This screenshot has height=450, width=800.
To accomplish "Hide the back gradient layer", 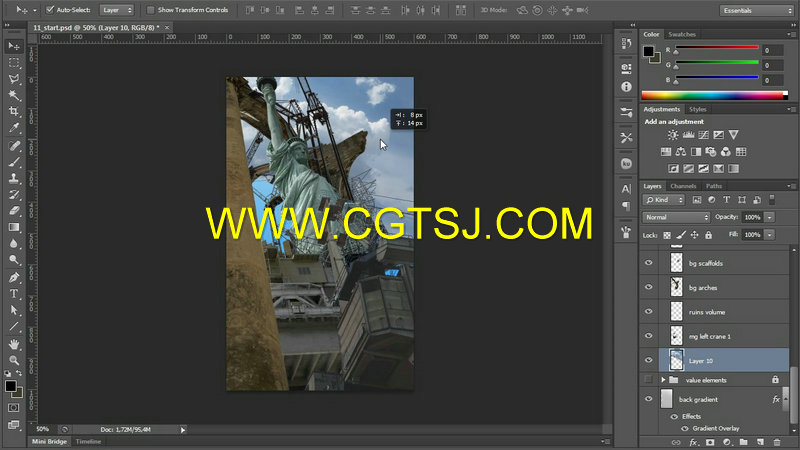I will [x=648, y=399].
